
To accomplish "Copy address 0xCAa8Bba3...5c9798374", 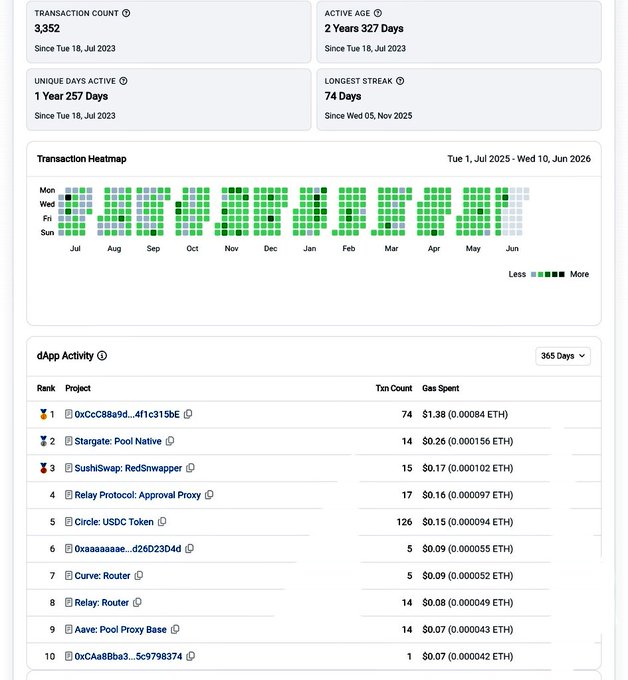I will click(x=190, y=656).
